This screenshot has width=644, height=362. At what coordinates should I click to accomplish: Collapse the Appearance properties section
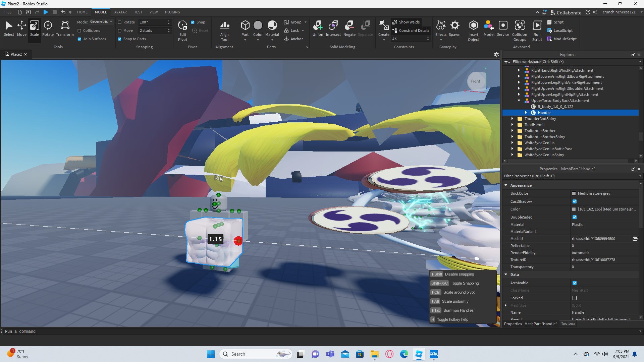(x=506, y=185)
